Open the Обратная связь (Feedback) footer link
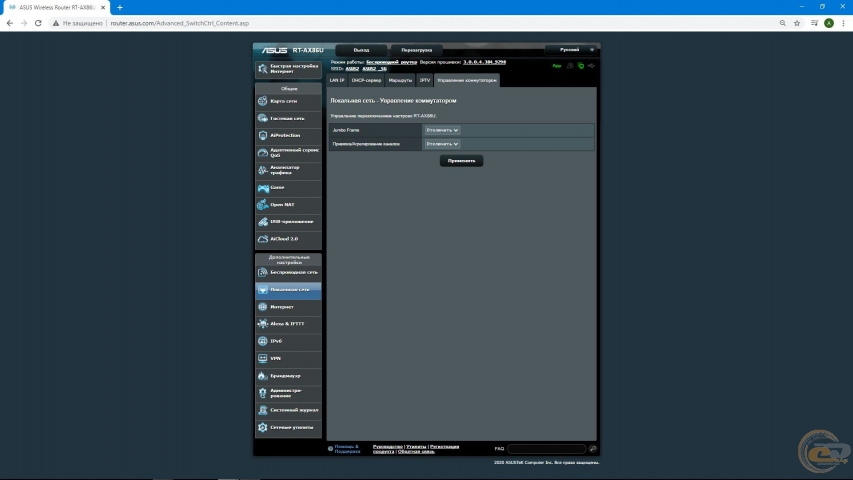 (x=416, y=452)
